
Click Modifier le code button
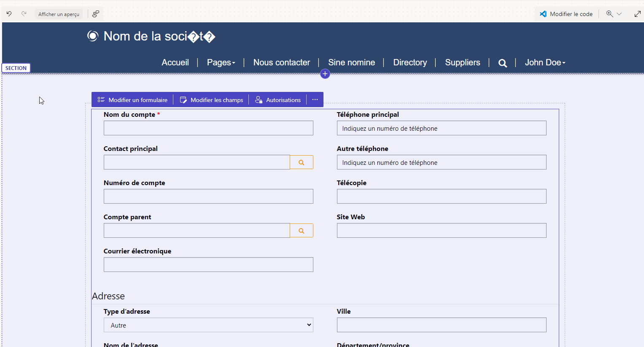coord(566,14)
